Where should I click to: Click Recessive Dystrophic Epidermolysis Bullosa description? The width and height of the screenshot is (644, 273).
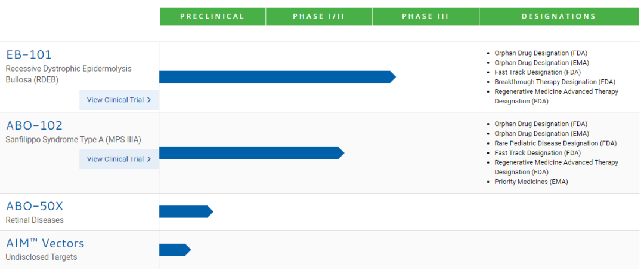click(x=69, y=74)
